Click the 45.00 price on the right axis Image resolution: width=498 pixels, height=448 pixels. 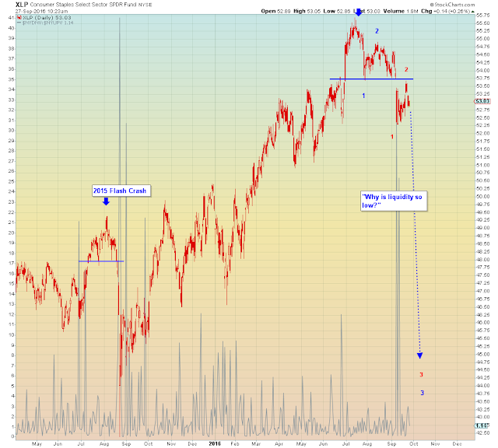483,354
